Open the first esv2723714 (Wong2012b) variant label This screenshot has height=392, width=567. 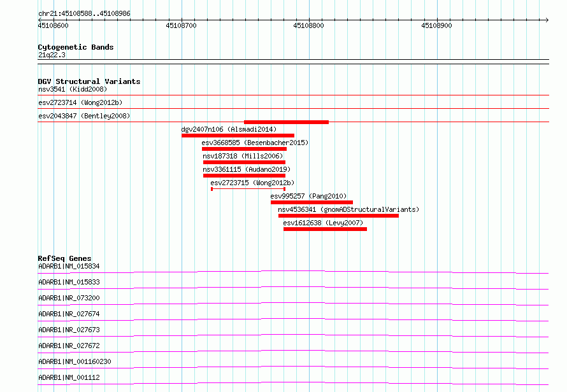pyautogui.click(x=80, y=102)
